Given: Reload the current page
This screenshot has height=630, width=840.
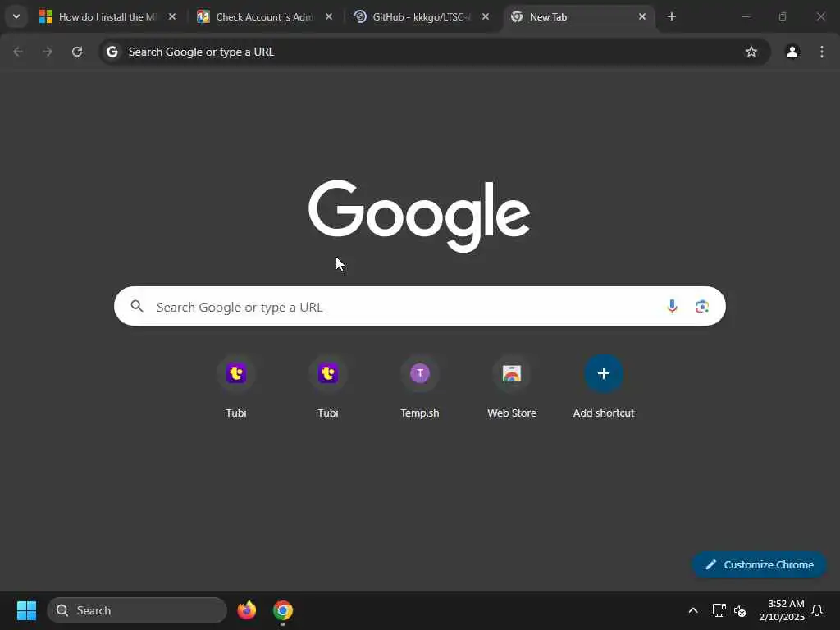Looking at the screenshot, I should tap(77, 52).
